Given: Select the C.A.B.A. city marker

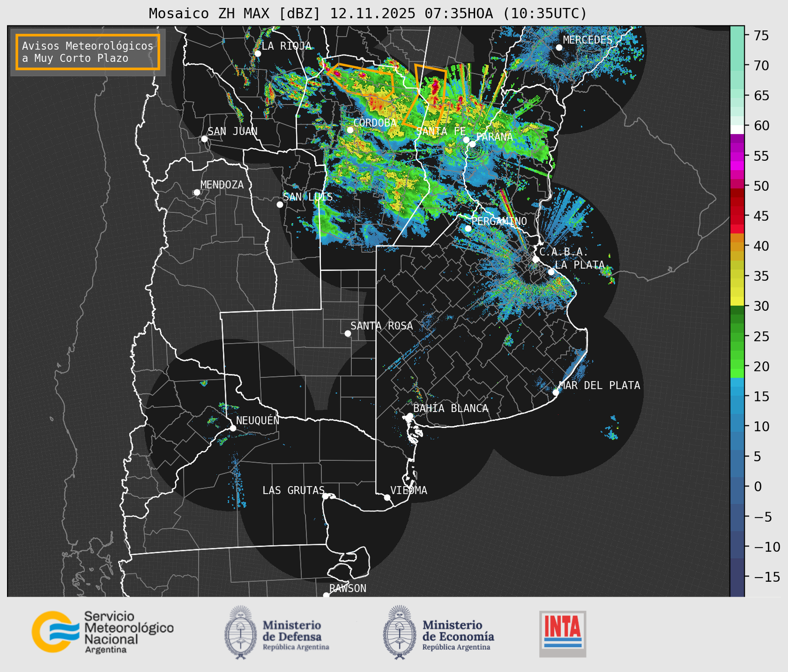Looking at the screenshot, I should [536, 259].
